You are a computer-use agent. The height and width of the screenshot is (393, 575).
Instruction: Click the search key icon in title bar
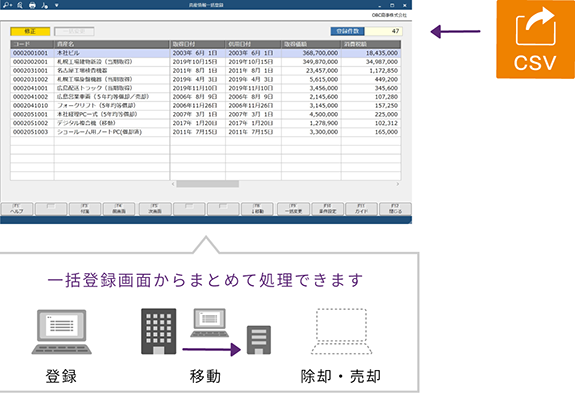click(x=7, y=5)
